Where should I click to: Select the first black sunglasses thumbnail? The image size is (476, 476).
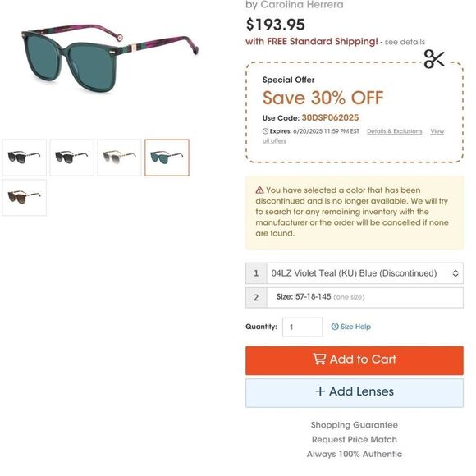[25, 158]
